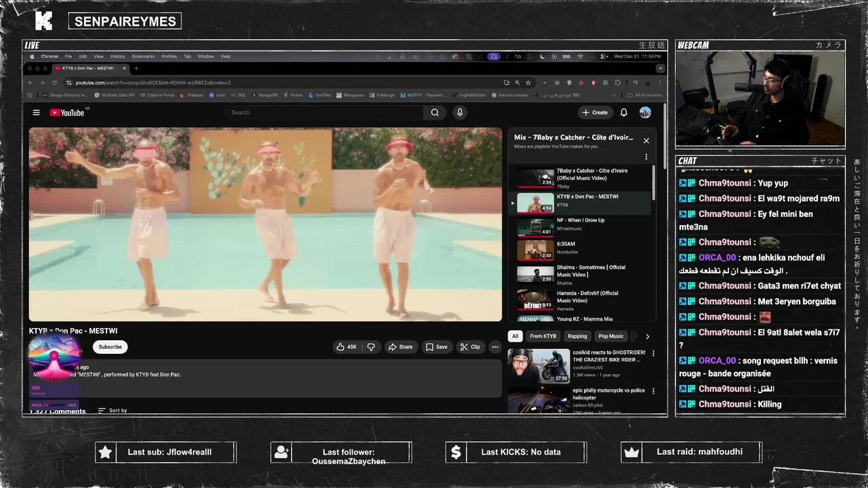Play Dhalma - Sometimes from playlist

pyautogui.click(x=580, y=274)
